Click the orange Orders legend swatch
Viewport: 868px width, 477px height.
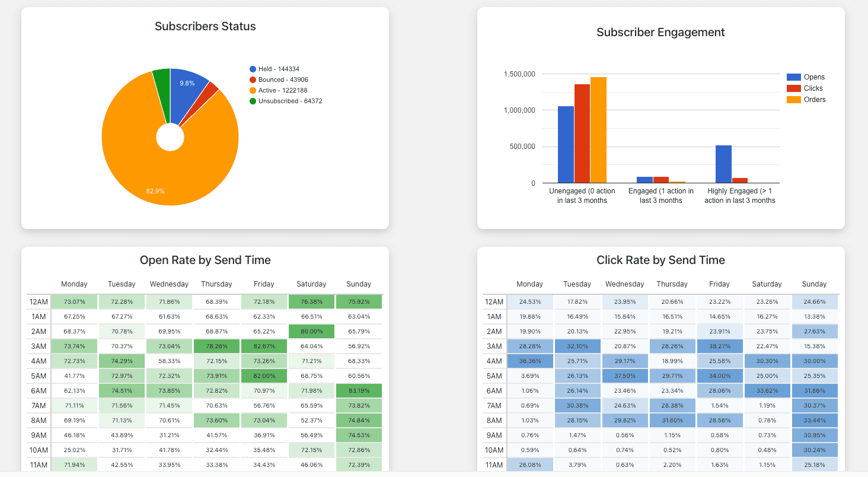(793, 100)
